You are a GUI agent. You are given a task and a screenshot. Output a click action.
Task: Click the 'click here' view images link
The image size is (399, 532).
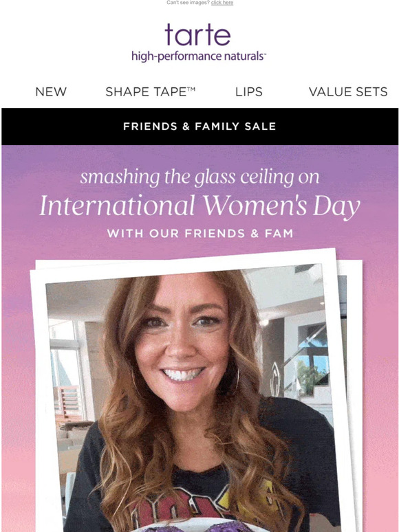(222, 3)
